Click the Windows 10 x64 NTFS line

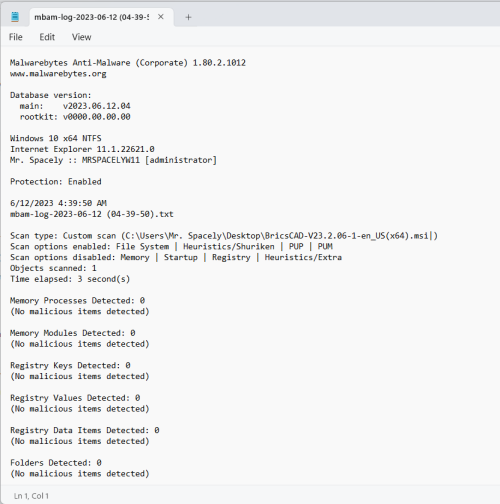click(56, 138)
